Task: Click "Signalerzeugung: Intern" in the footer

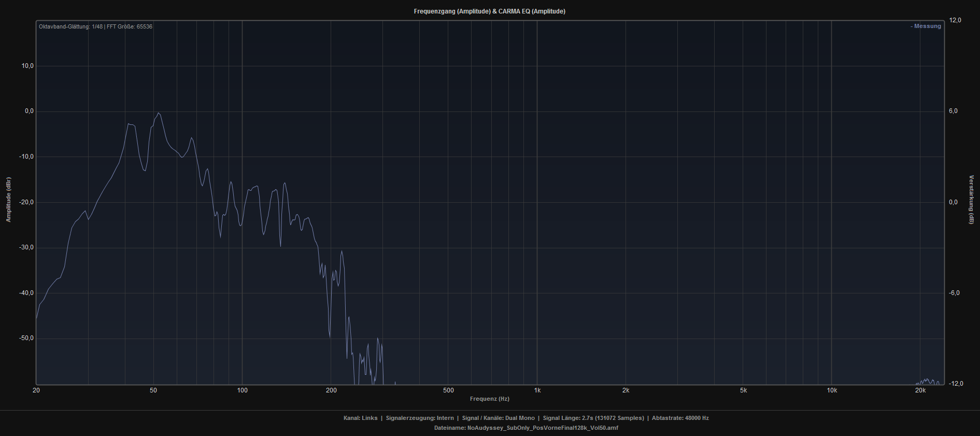Action: tap(419, 418)
